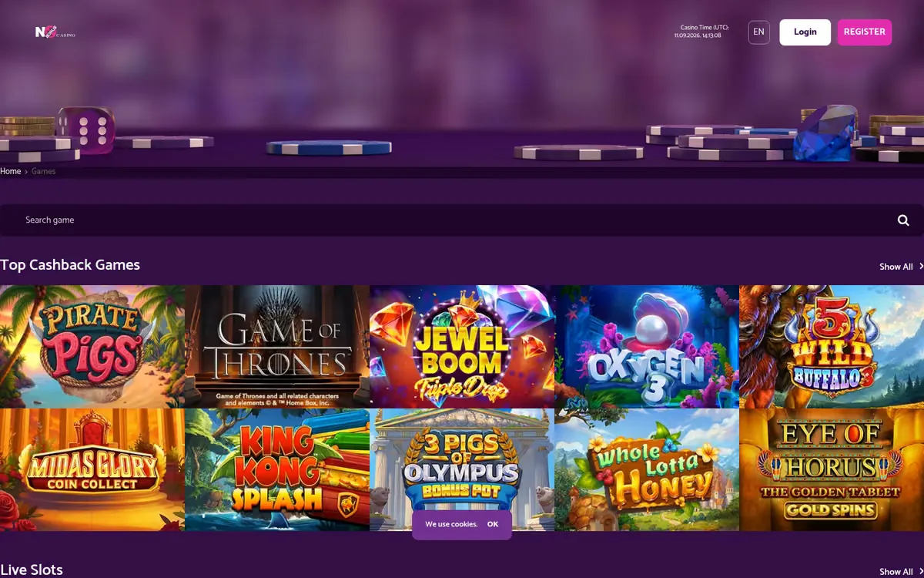Click the search magnifier icon
The height and width of the screenshot is (578, 924).
[903, 220]
